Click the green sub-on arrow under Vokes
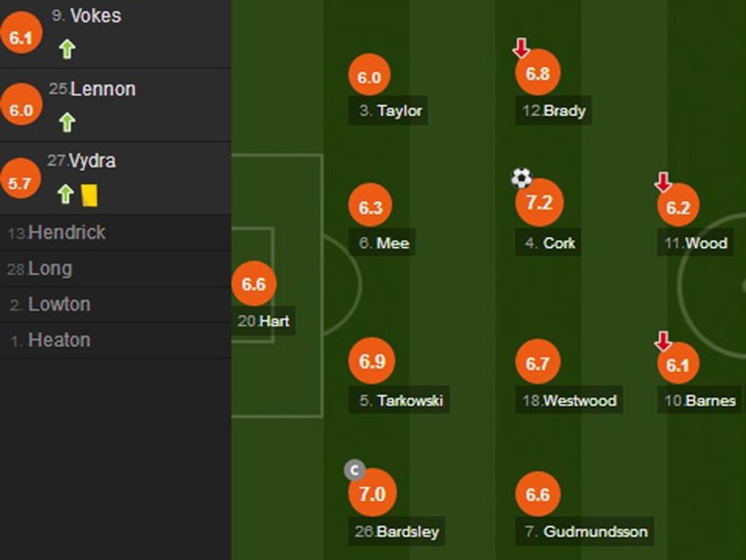This screenshot has width=746, height=560. (67, 49)
